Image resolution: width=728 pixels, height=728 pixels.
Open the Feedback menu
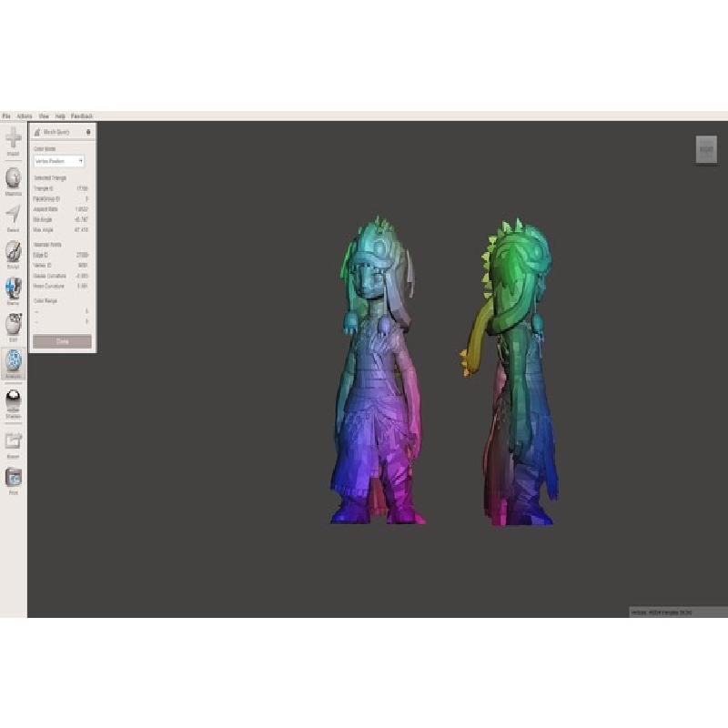[x=82, y=116]
